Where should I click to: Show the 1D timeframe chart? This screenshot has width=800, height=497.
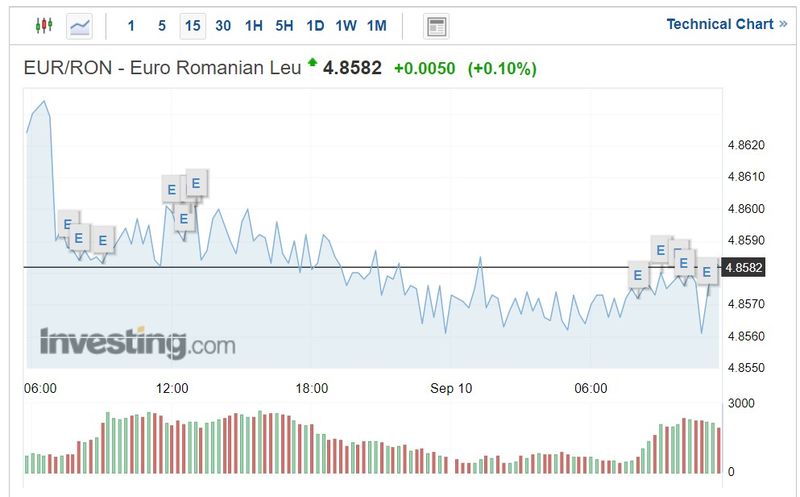coord(315,26)
